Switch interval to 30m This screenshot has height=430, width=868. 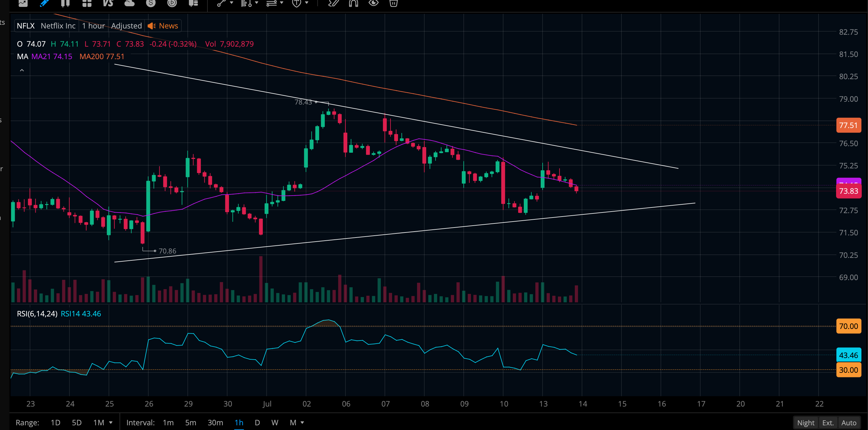pos(215,422)
